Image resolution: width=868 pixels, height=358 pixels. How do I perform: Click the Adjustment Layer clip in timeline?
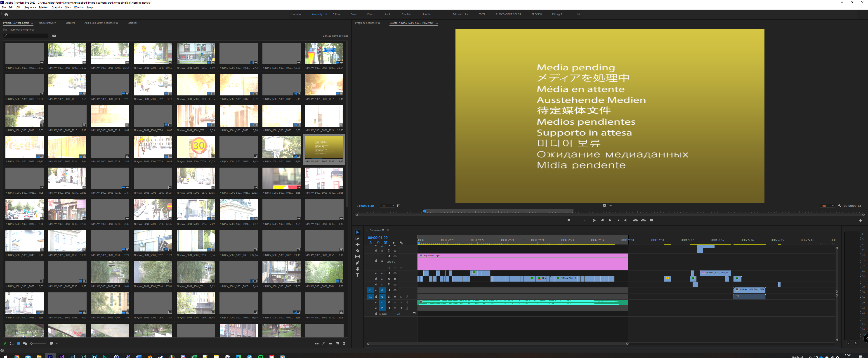tap(523, 262)
